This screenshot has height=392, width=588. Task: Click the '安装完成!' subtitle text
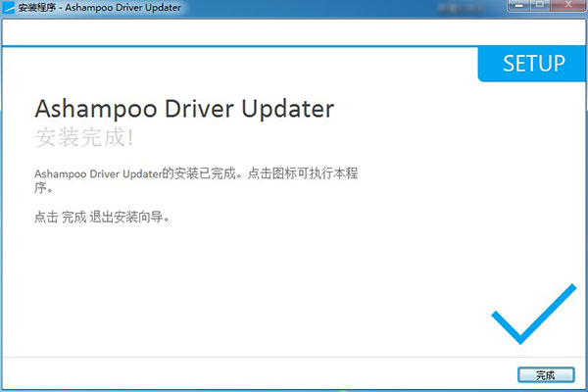pyautogui.click(x=84, y=137)
